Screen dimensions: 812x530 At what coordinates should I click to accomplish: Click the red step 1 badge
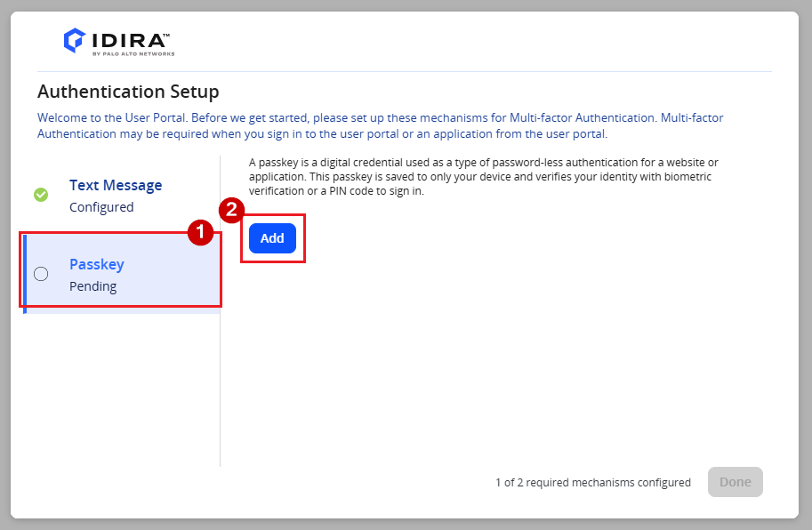pos(200,232)
